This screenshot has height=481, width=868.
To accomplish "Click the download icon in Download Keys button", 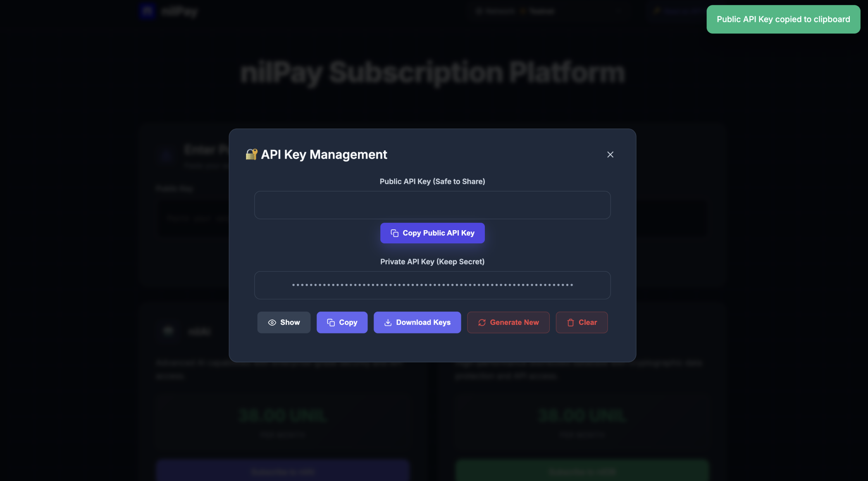I will (x=388, y=322).
